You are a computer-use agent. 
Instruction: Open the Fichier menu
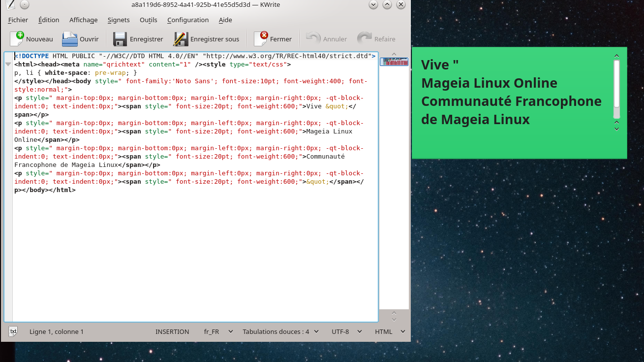(18, 20)
